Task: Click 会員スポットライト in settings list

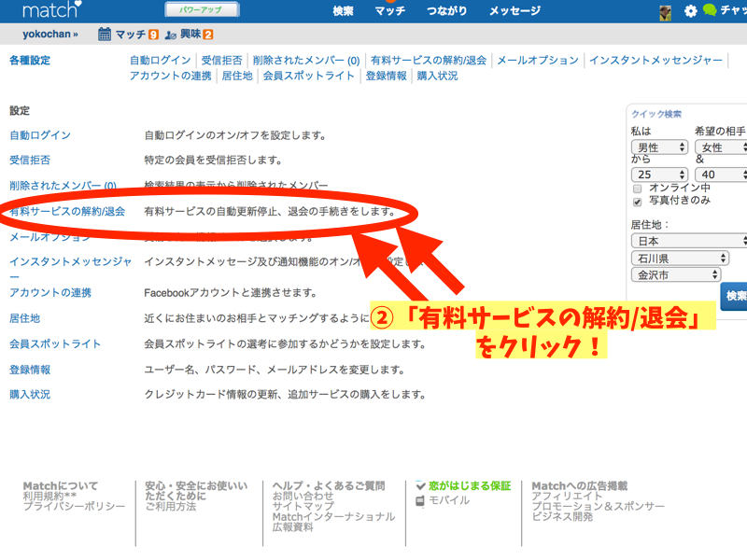Action: tap(55, 343)
